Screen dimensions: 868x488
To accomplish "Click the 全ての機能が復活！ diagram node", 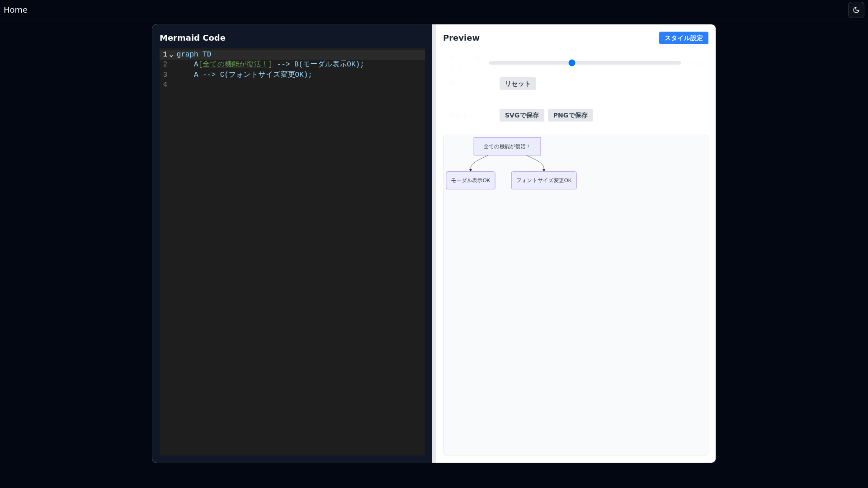I will (x=507, y=146).
